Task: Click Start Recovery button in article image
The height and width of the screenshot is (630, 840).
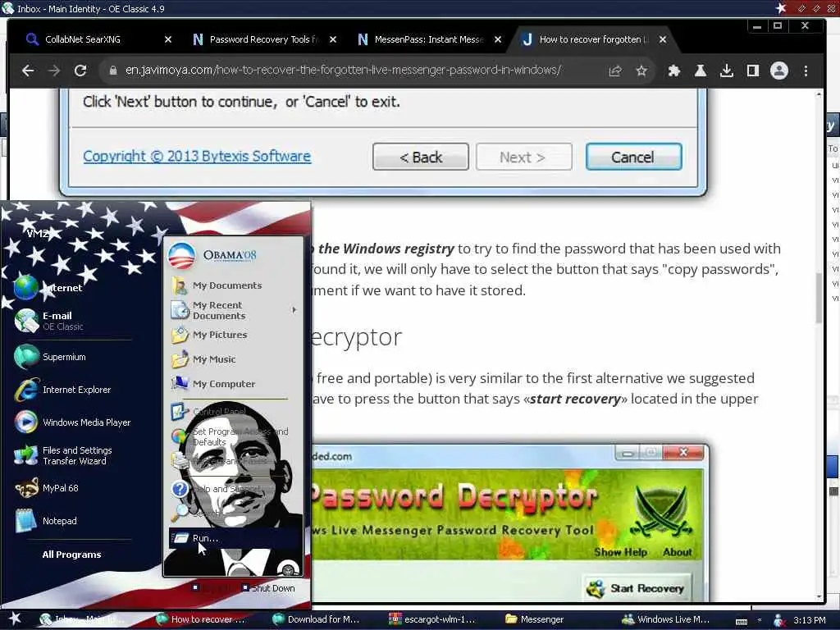Action: coord(637,588)
